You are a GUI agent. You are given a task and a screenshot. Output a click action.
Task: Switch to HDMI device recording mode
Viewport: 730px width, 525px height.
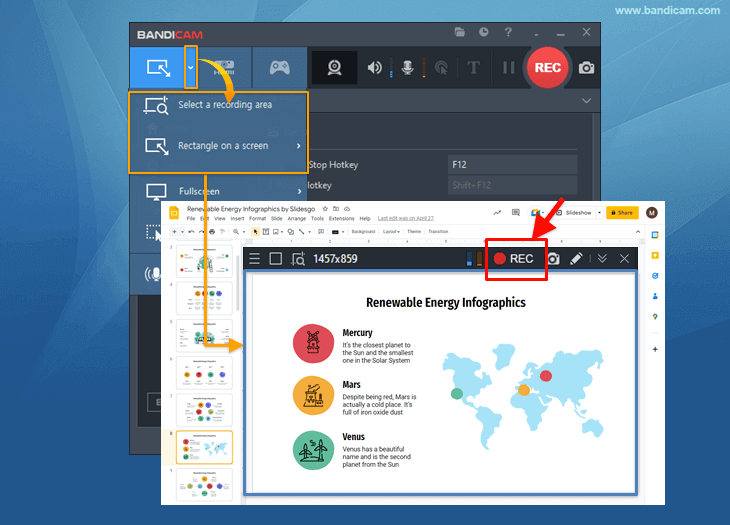click(x=224, y=67)
